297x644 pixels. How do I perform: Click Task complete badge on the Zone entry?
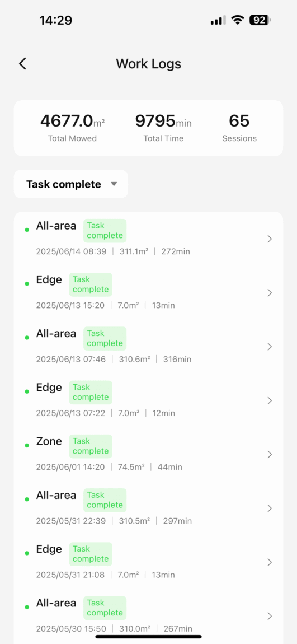[91, 446]
